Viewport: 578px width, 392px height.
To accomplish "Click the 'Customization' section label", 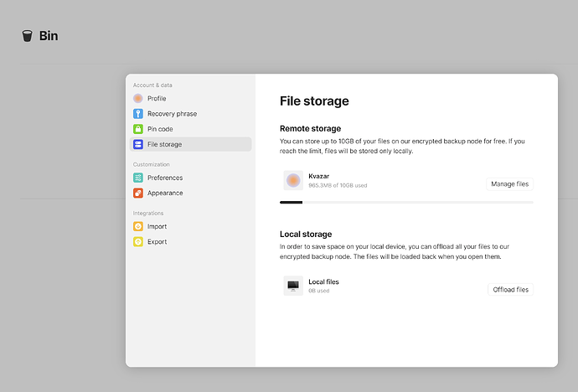I will (x=151, y=164).
